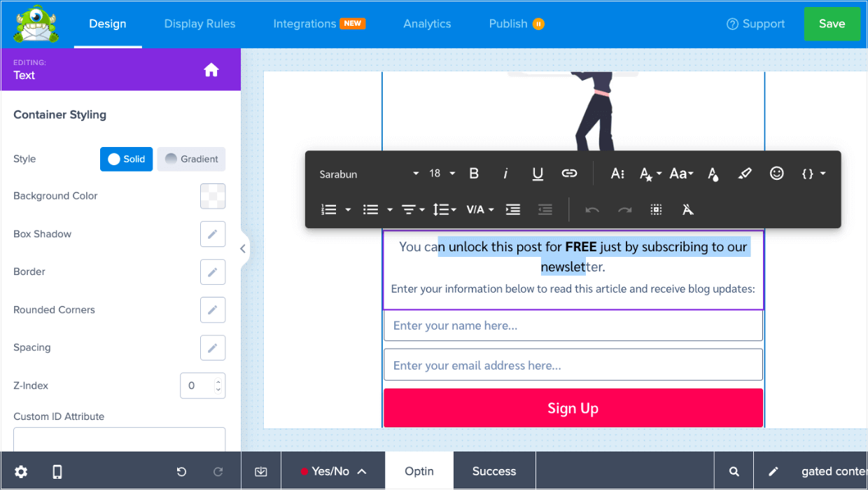Viewport: 868px width, 490px height.
Task: Open the Background Color swatch
Action: coord(213,196)
